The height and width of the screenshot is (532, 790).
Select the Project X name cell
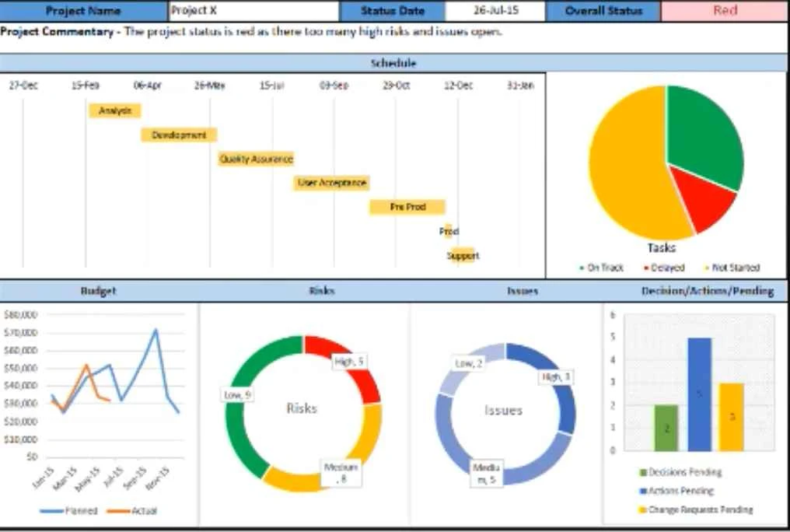(254, 11)
